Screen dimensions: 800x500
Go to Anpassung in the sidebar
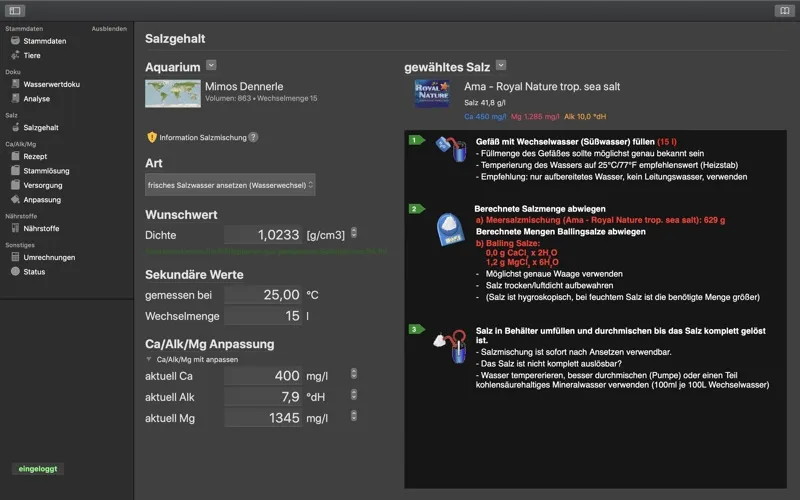(42, 199)
